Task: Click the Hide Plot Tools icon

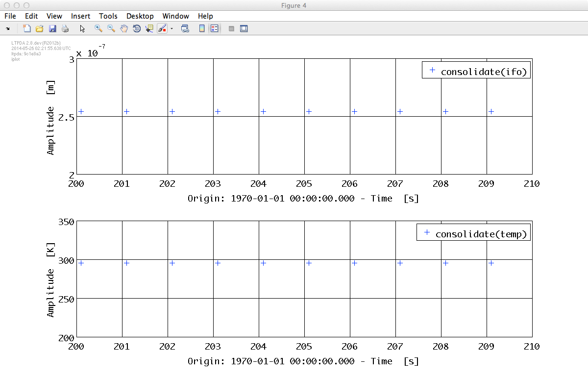Action: pos(231,28)
